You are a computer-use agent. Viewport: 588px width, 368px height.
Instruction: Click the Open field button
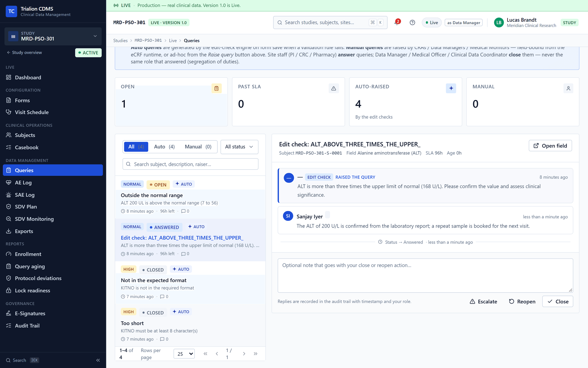tap(550, 146)
